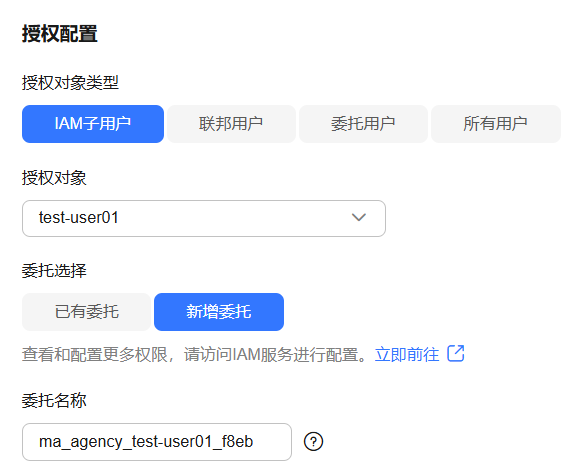Click the 查看和配置更多权限 hint text

[95, 354]
